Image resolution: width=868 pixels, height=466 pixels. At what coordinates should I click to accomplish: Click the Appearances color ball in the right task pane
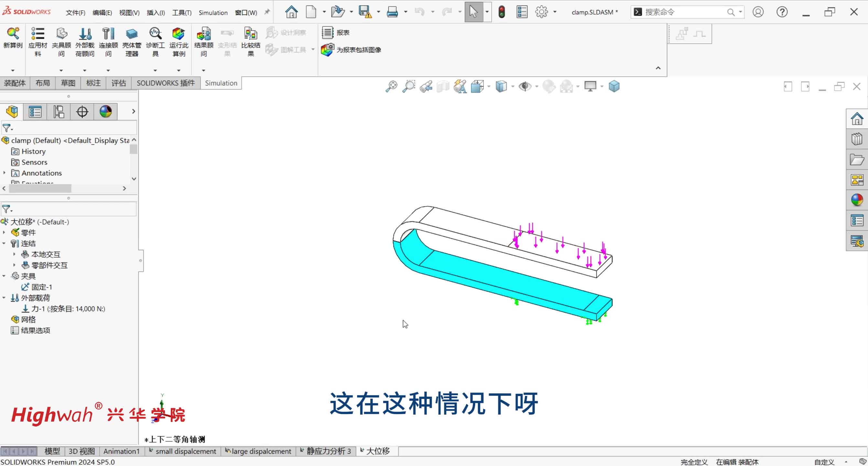(857, 200)
